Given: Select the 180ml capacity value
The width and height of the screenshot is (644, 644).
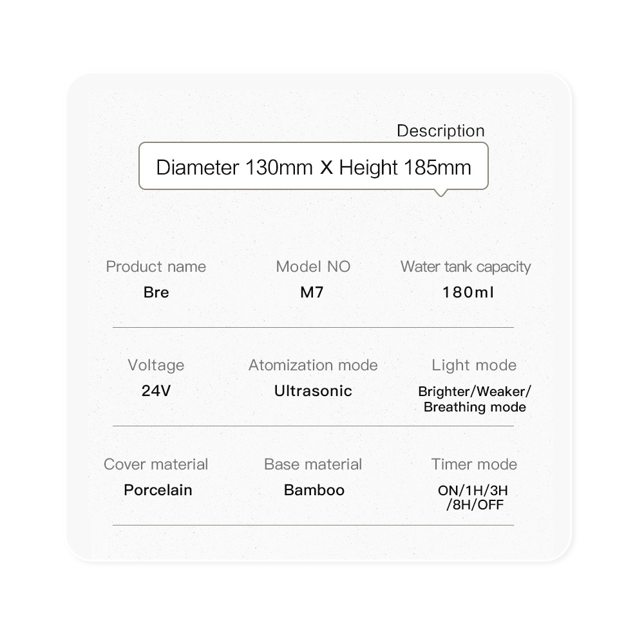Looking at the screenshot, I should pos(468,292).
